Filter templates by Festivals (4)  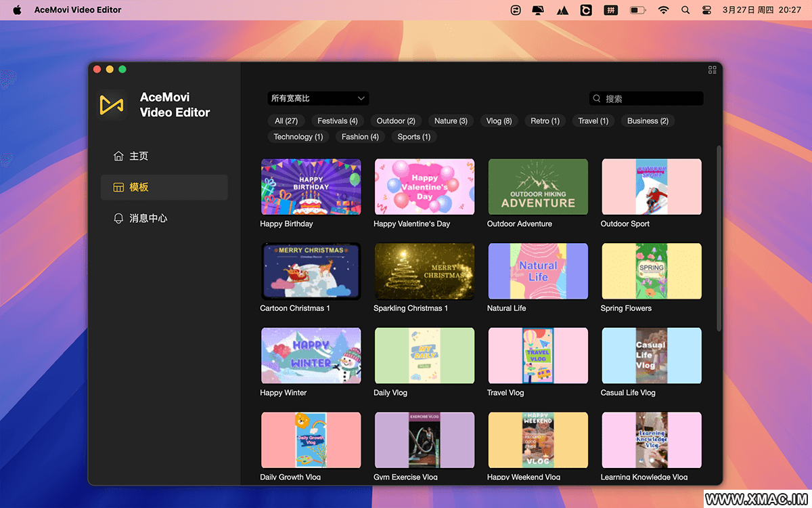point(337,121)
